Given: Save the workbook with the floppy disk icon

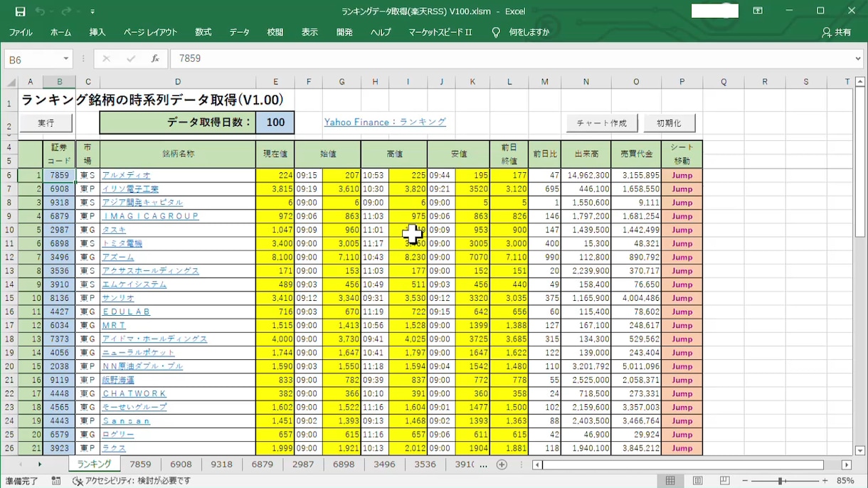Looking at the screenshot, I should tap(20, 11).
